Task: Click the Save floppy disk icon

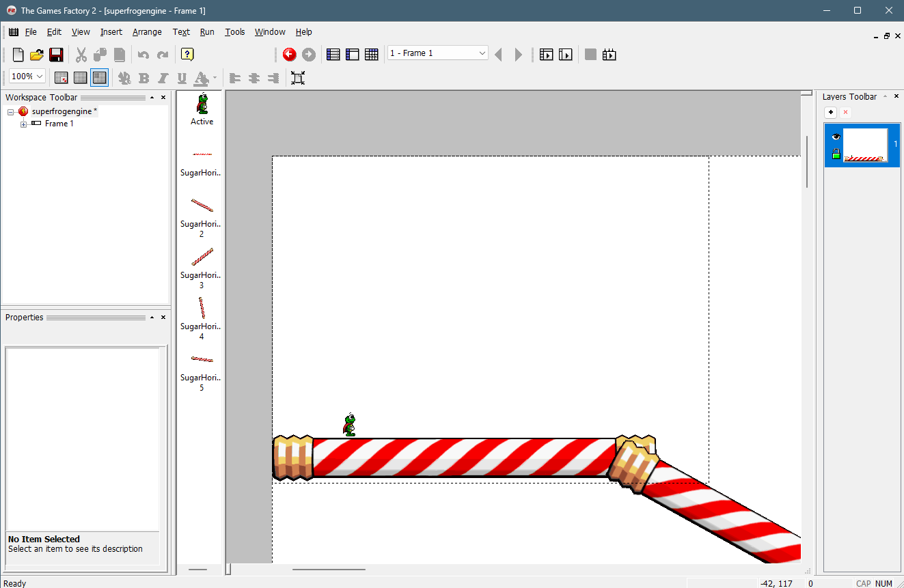Action: pyautogui.click(x=56, y=55)
